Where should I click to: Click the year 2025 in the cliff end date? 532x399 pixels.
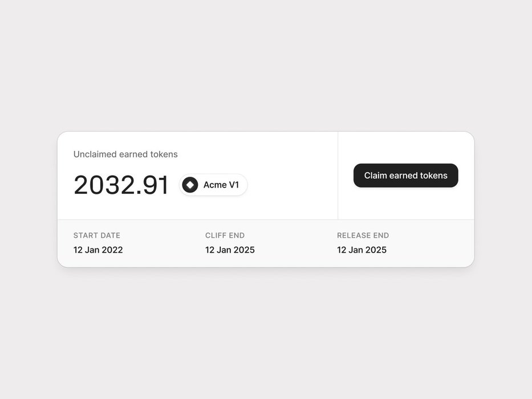(244, 250)
